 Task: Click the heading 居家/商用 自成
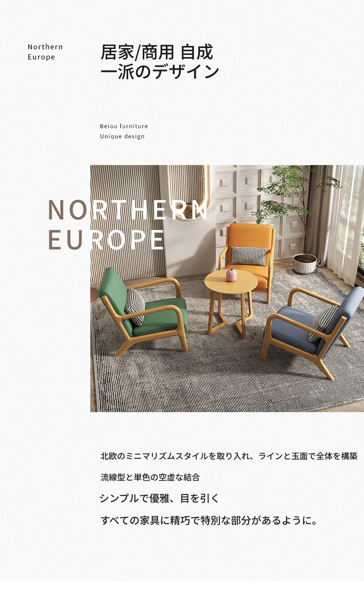[x=157, y=53]
